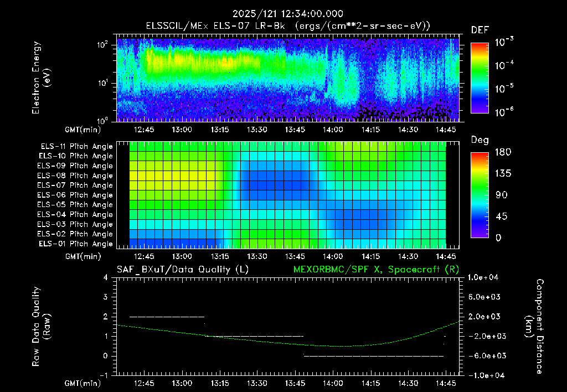Screen dimensions: 567x392
Task: Click the ELS-02 Pitch Angle row label
Action: [75, 234]
